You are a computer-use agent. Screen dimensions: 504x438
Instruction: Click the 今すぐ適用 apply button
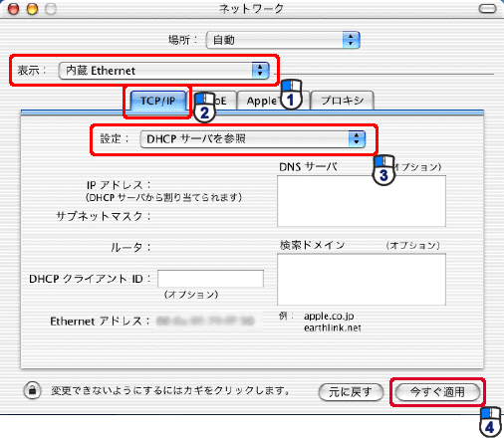tap(437, 392)
